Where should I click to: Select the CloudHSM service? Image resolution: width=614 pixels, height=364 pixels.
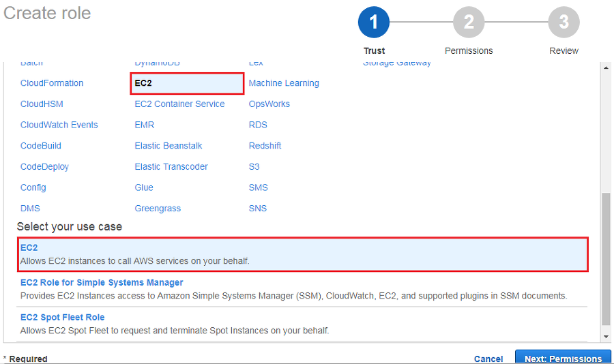point(42,104)
